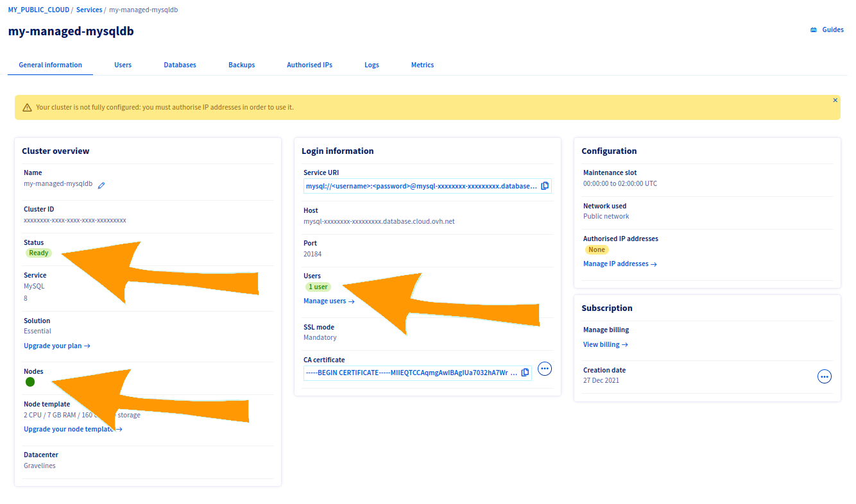Dismiss the IP authorisation warning banner
The width and height of the screenshot is (856, 504).
(x=835, y=100)
